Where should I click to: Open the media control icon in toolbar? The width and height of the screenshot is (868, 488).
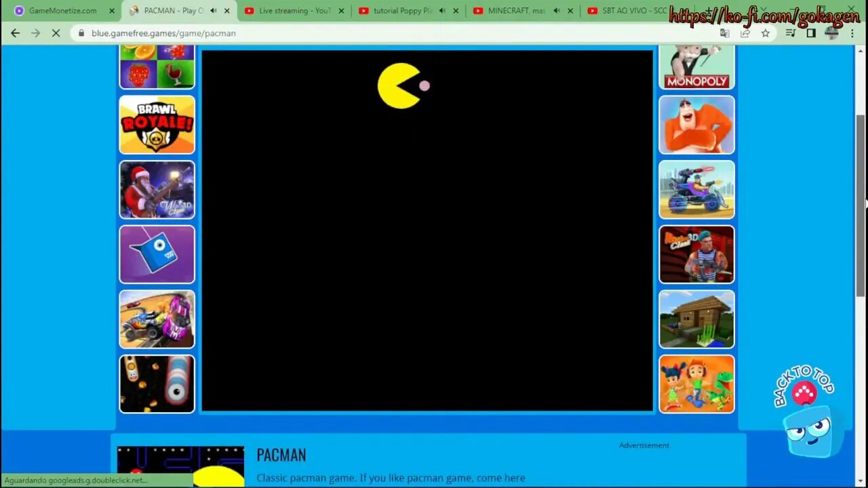pos(791,33)
